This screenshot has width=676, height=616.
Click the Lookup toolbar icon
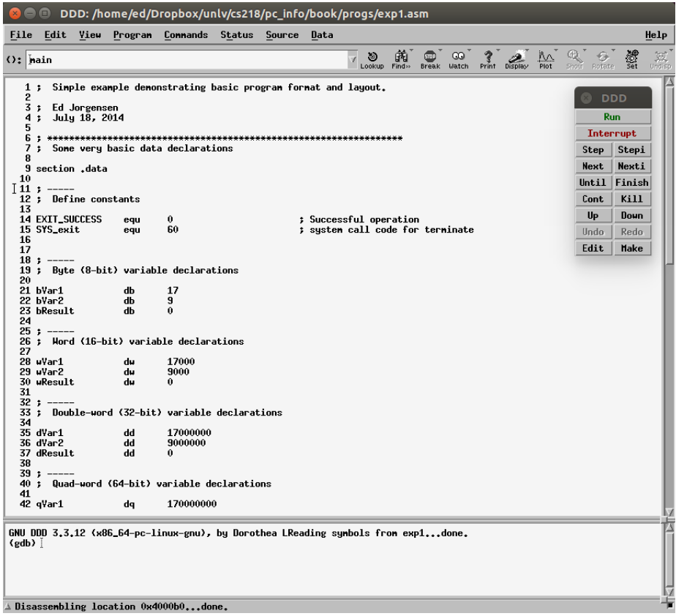pos(372,59)
